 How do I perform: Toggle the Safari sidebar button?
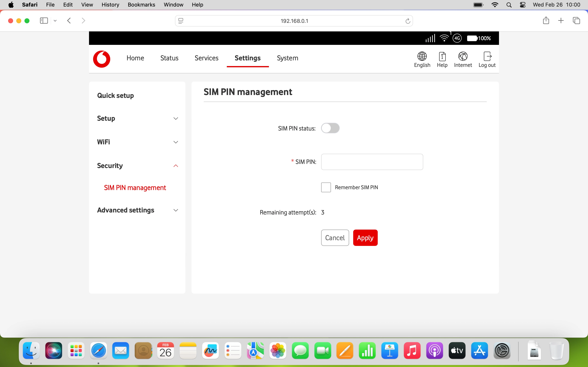[x=44, y=21]
